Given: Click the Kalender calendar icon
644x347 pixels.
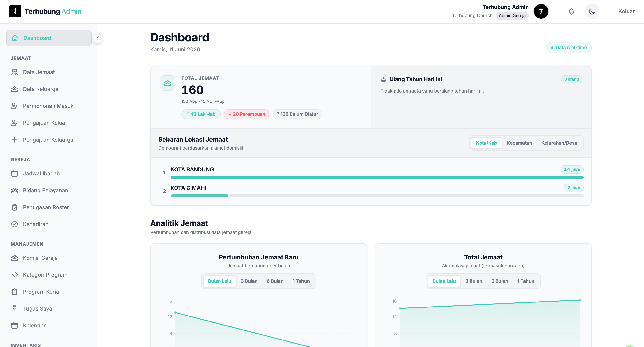Looking at the screenshot, I should click(x=15, y=326).
